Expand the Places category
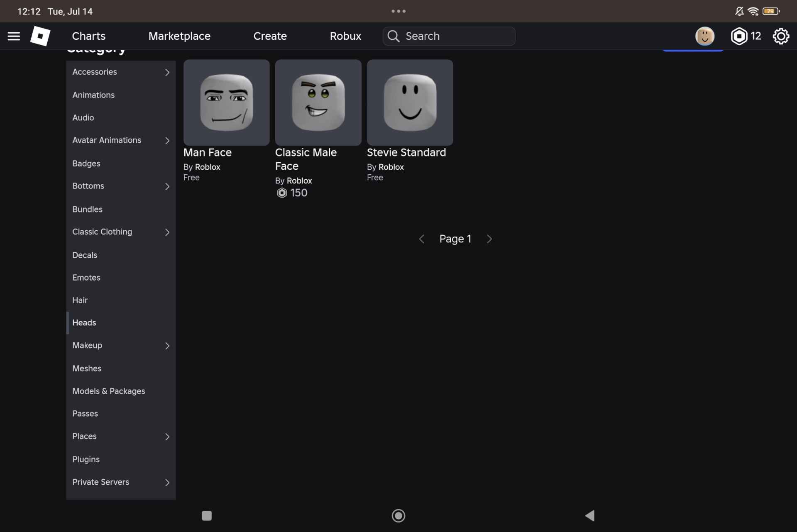 [x=121, y=437]
